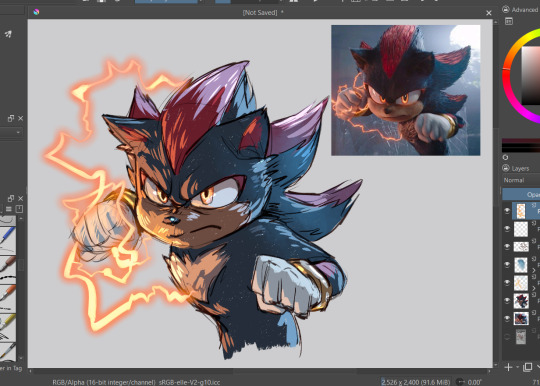Float the brush presets docker
The width and height of the screenshot is (540, 386).
pos(11,198)
